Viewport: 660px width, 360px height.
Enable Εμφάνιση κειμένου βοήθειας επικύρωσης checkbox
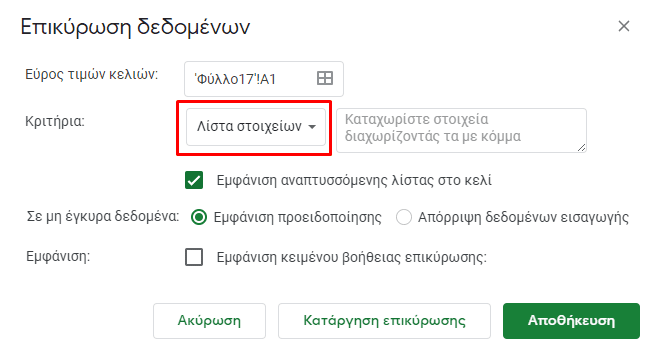tap(194, 257)
